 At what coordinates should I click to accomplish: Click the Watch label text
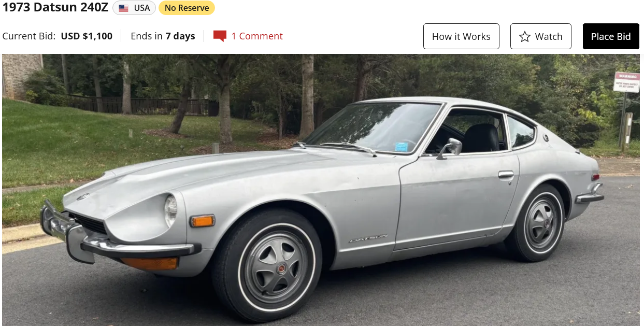pyautogui.click(x=549, y=36)
